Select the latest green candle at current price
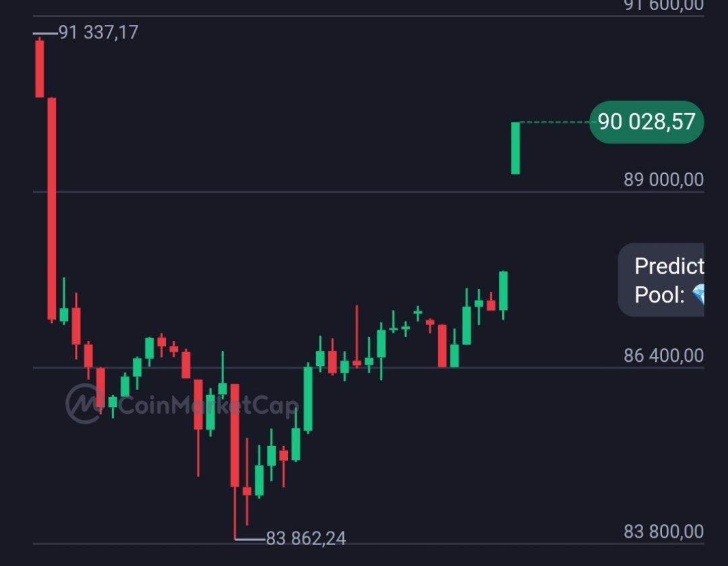The width and height of the screenshot is (728, 566). click(x=516, y=148)
